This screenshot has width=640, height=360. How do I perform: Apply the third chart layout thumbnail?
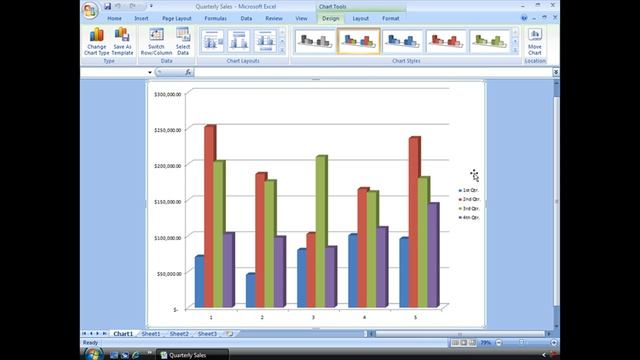point(265,41)
